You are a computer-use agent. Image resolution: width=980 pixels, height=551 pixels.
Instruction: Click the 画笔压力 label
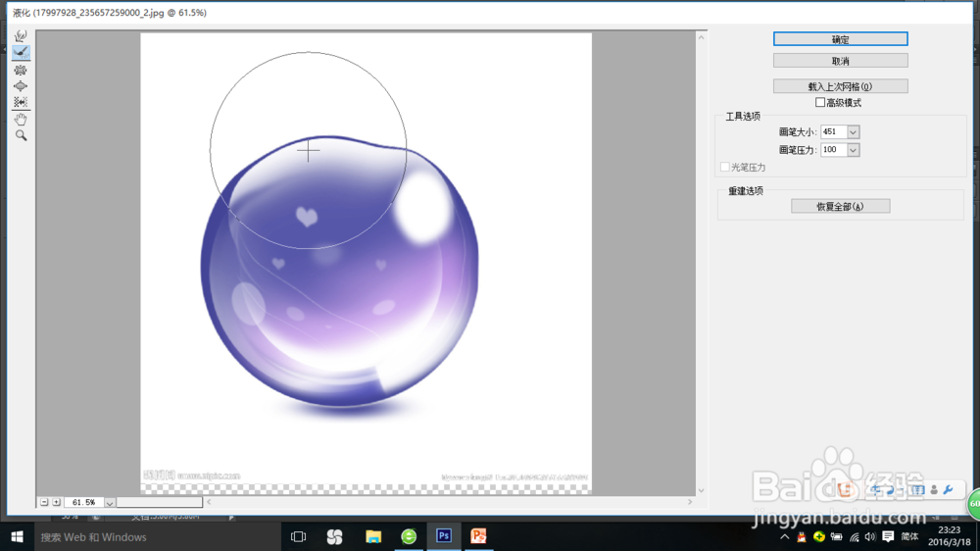coord(796,150)
